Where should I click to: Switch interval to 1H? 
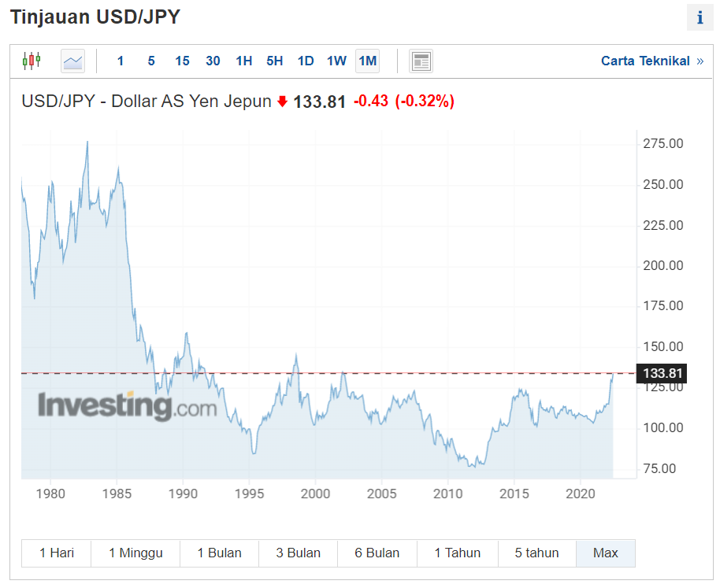(244, 61)
